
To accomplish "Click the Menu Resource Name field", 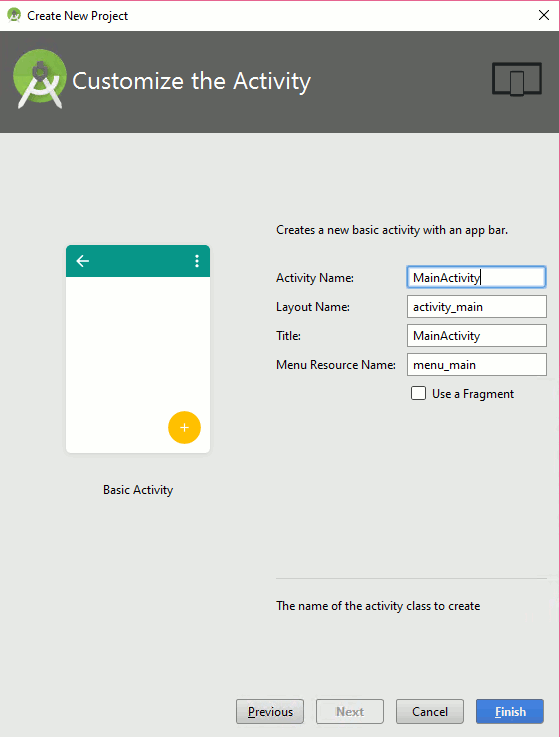I will tap(476, 365).
